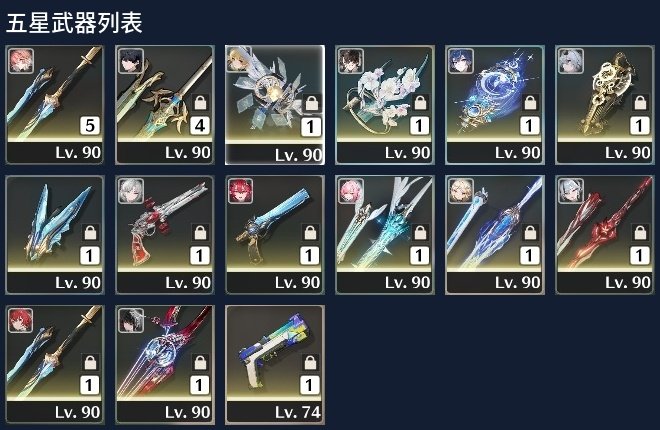
Task: Select the rainbow pistol at Lv. 74
Action: [275, 365]
